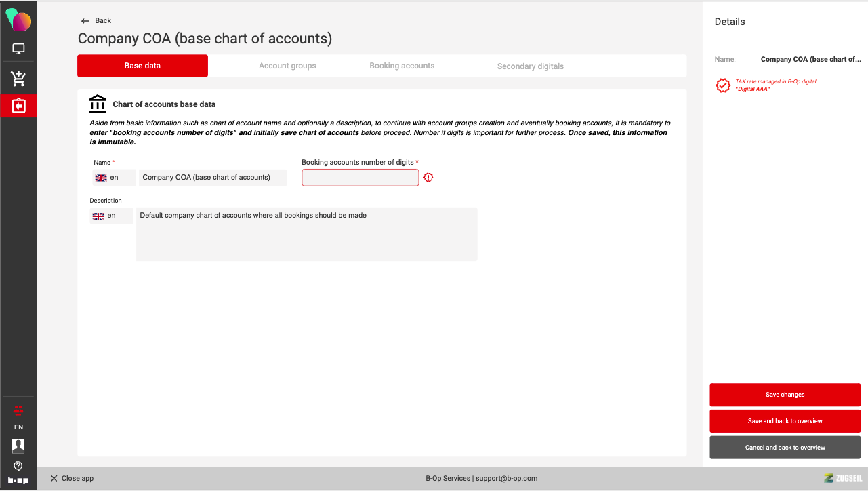Click the red warning icon beside digits field
The height and width of the screenshot is (491, 868).
click(428, 178)
